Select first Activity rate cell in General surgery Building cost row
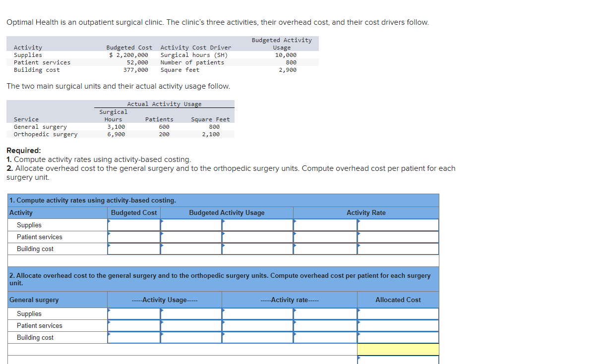 (257, 337)
